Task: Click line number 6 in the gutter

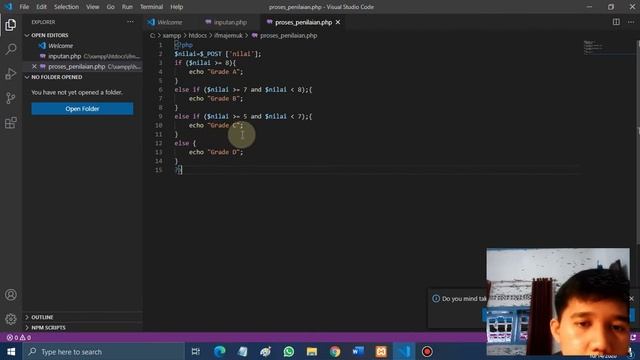Action: pos(160,90)
